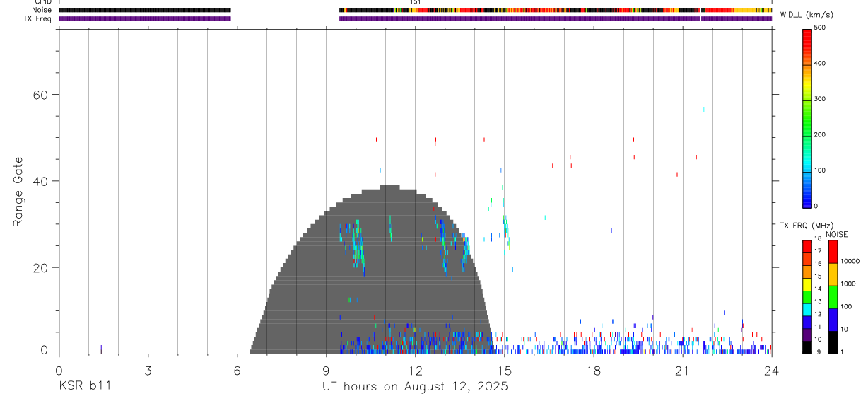This screenshot has width=868, height=401.
Task: Click the TX FRQ (MHz) colorbar
Action: 807,296
